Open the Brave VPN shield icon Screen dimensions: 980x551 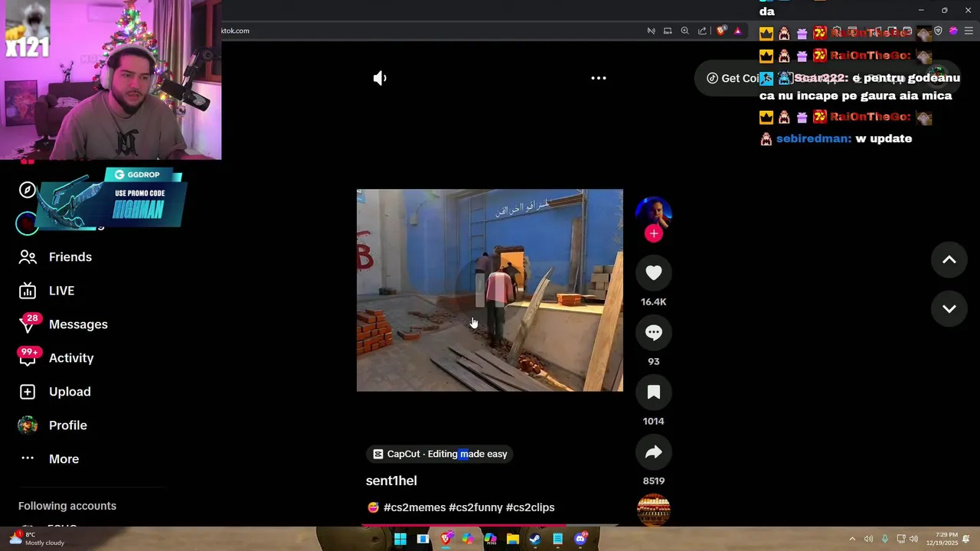point(938,31)
